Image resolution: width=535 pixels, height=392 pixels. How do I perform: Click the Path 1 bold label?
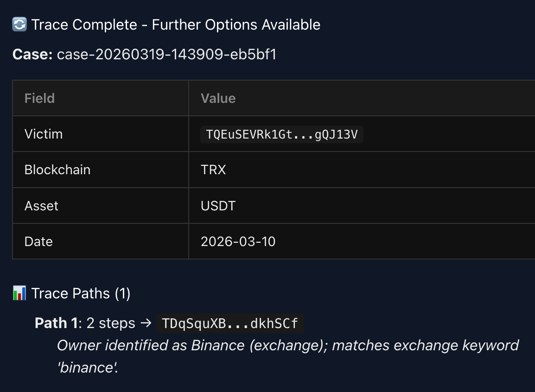tap(56, 323)
